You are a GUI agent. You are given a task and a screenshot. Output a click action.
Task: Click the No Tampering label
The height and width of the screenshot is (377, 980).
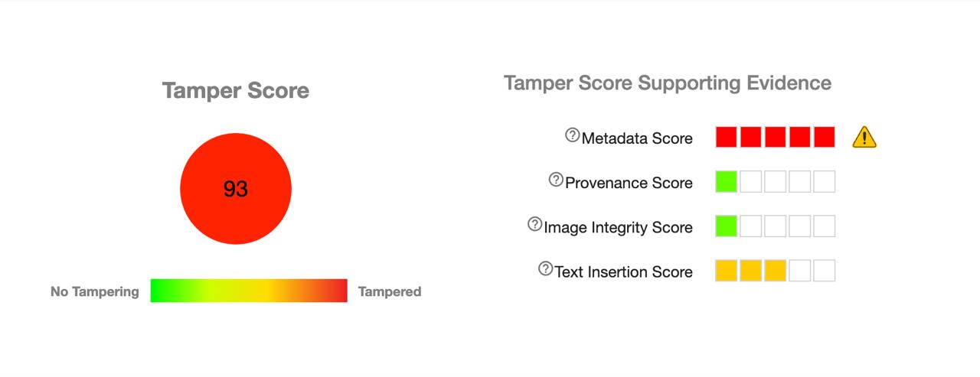coord(95,291)
